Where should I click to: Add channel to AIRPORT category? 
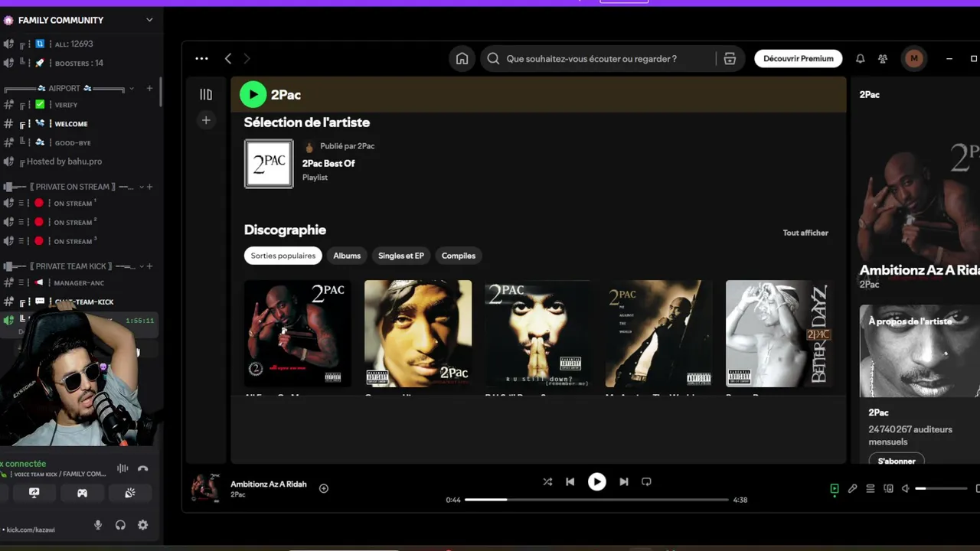tap(149, 89)
